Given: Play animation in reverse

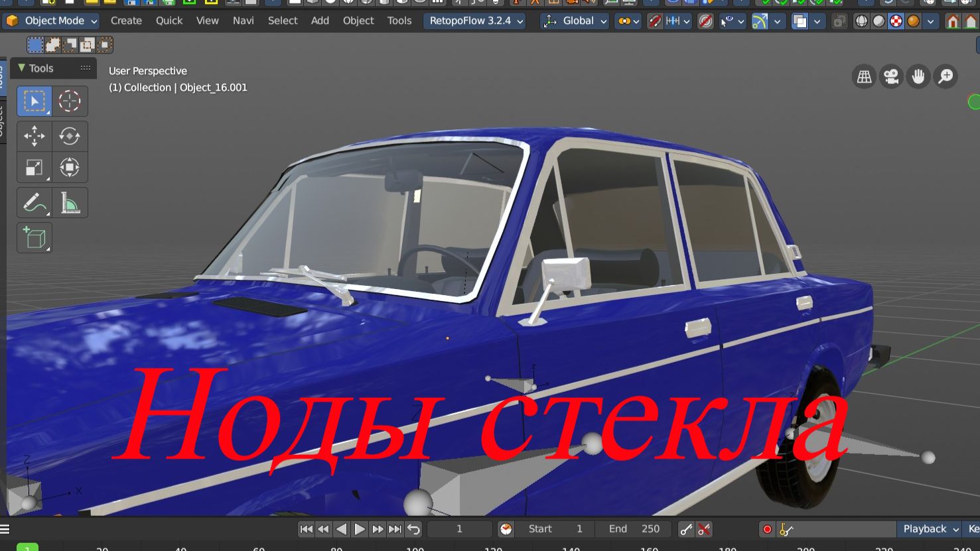Looking at the screenshot, I should [341, 529].
